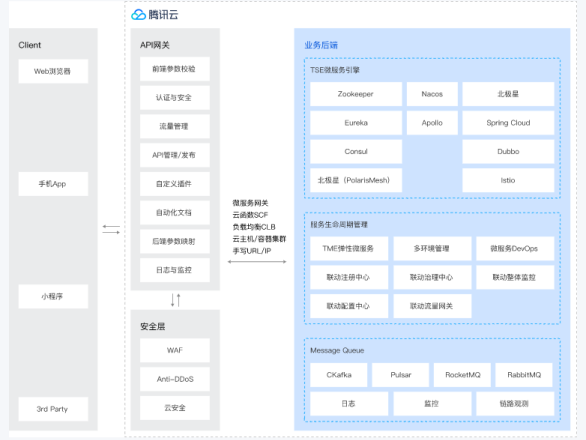
Task: Click the 负载均衡CLB text label
Action: 254,227
